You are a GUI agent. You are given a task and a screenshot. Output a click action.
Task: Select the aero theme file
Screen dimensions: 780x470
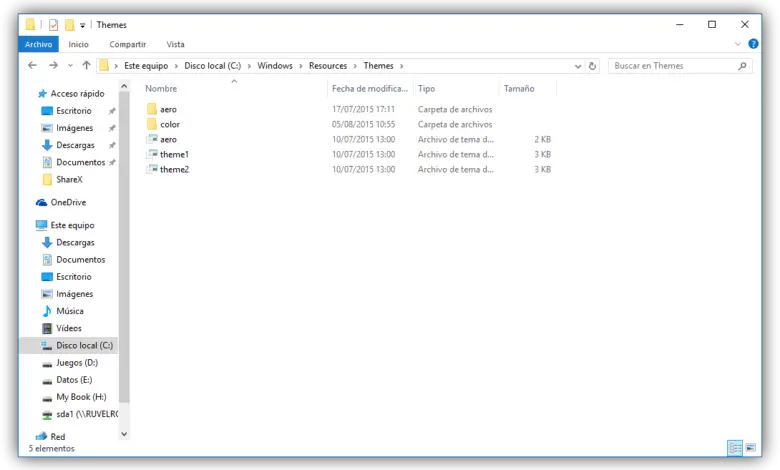click(168, 139)
